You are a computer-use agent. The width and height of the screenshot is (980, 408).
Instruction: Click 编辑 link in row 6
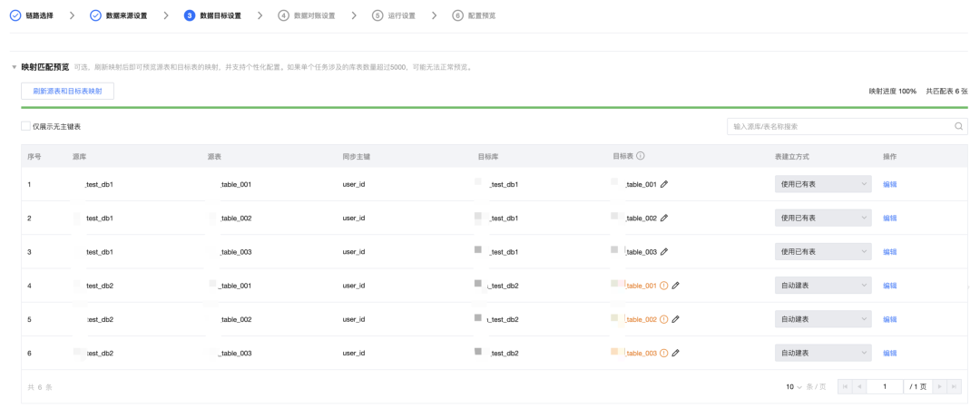click(x=889, y=353)
